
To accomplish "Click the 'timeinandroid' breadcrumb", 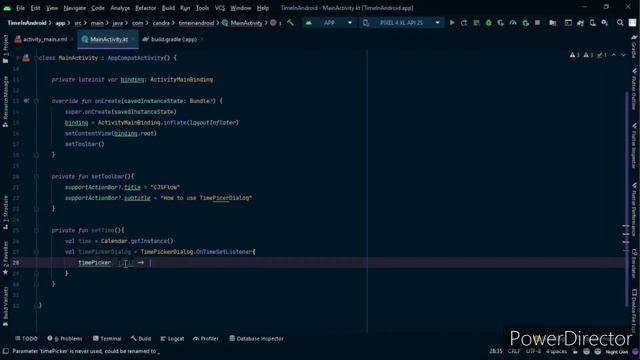I will [196, 23].
